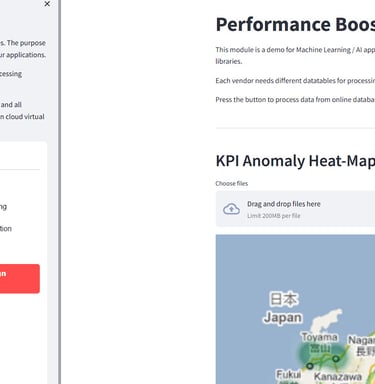Click the KPI Anomaly Heat-Map heading
Screen dimensions: 375x384
click(x=295, y=161)
